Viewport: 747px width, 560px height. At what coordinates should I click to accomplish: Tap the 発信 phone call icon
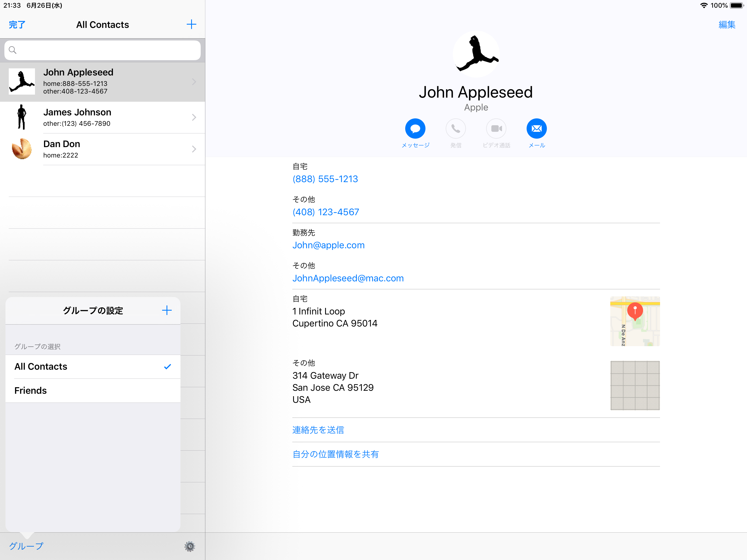coord(456,129)
